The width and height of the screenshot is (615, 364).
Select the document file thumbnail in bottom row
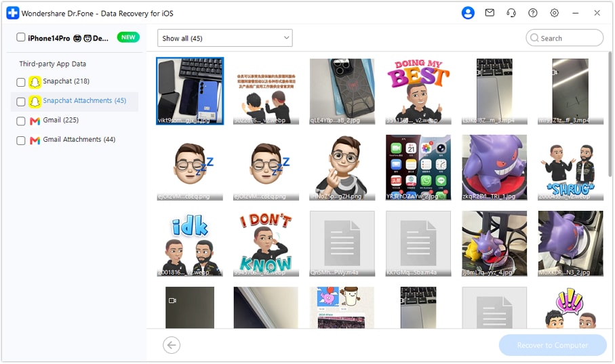pos(494,308)
